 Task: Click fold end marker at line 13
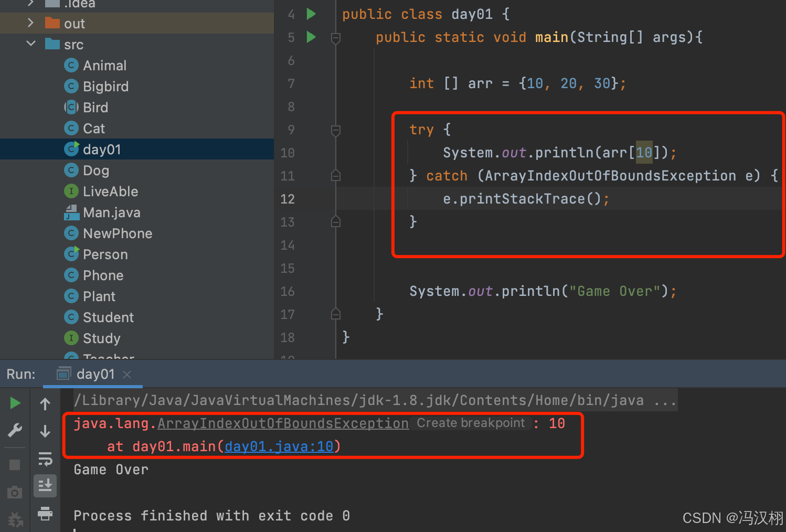(x=336, y=221)
